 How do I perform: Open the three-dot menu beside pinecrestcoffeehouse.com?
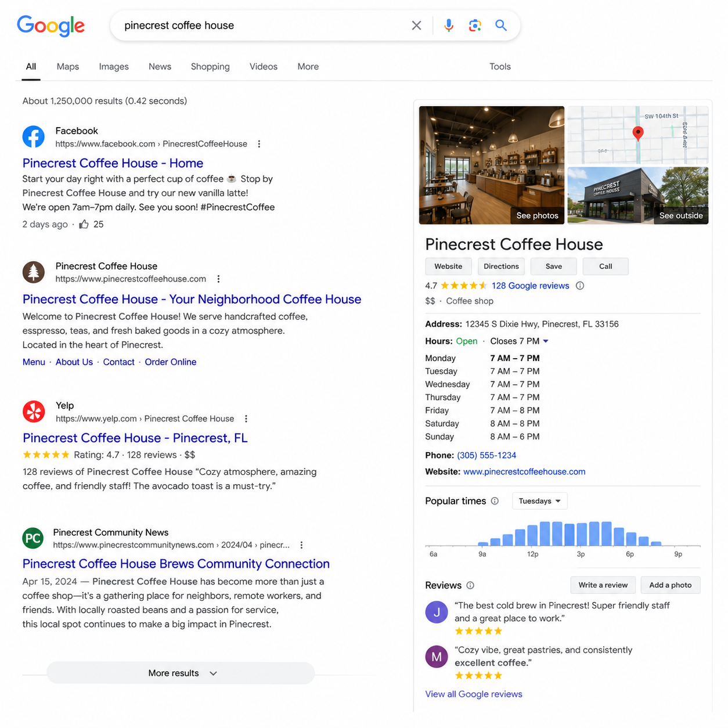coord(218,279)
